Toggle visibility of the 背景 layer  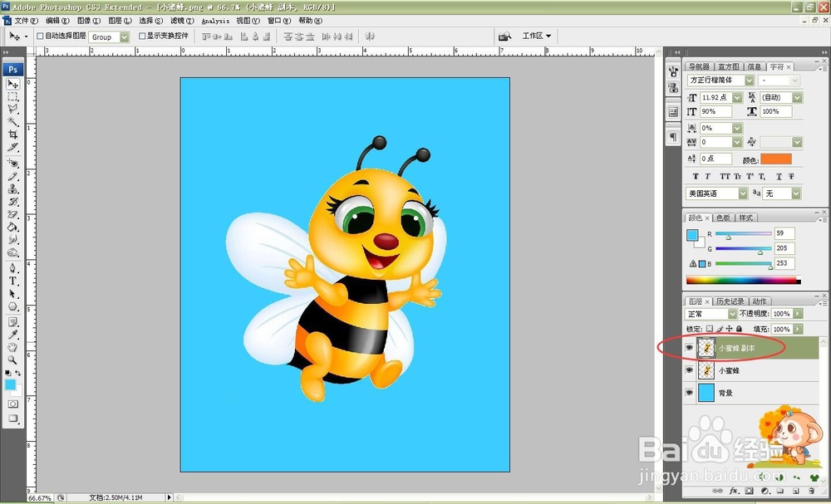coord(689,393)
